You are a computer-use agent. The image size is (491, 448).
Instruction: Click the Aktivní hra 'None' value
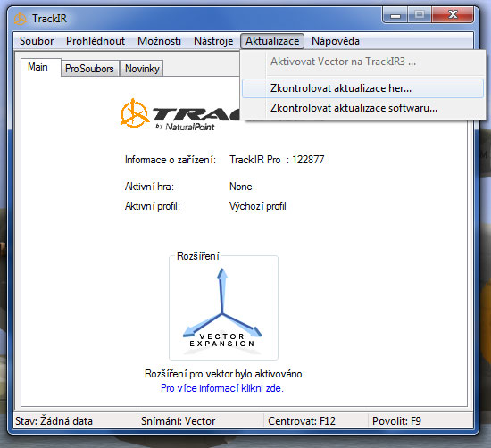click(240, 187)
